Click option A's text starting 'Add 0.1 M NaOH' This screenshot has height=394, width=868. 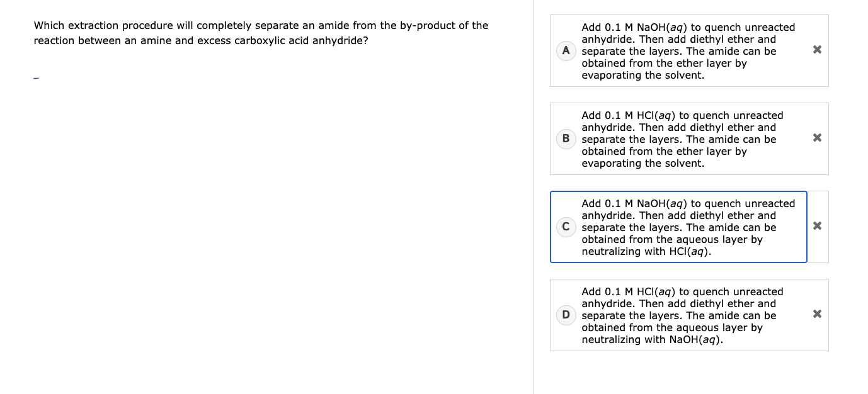coord(688,28)
